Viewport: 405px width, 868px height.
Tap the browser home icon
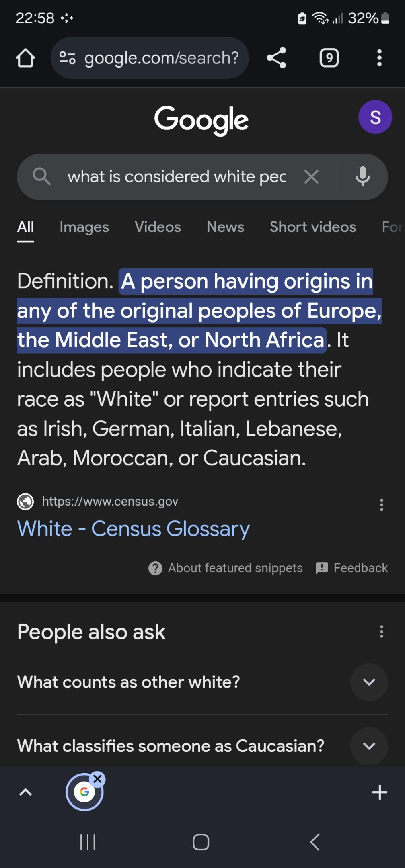(x=25, y=58)
